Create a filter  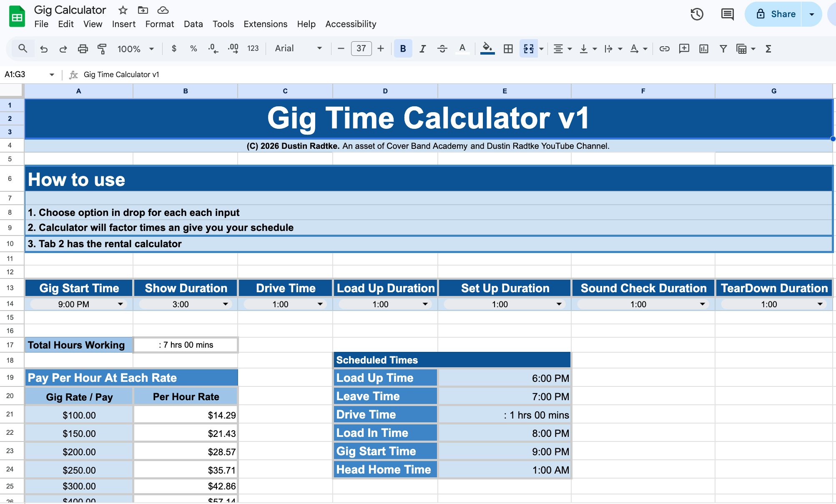[723, 49]
